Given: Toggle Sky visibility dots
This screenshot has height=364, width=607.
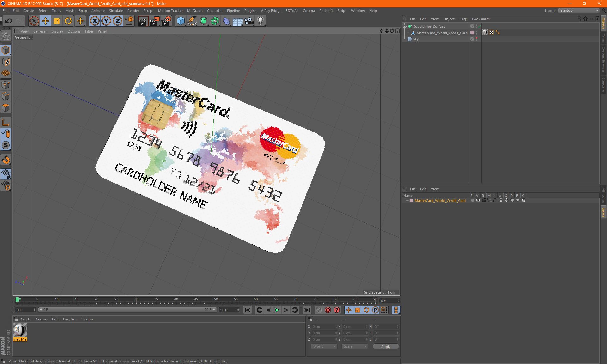Looking at the screenshot, I should coord(476,39).
